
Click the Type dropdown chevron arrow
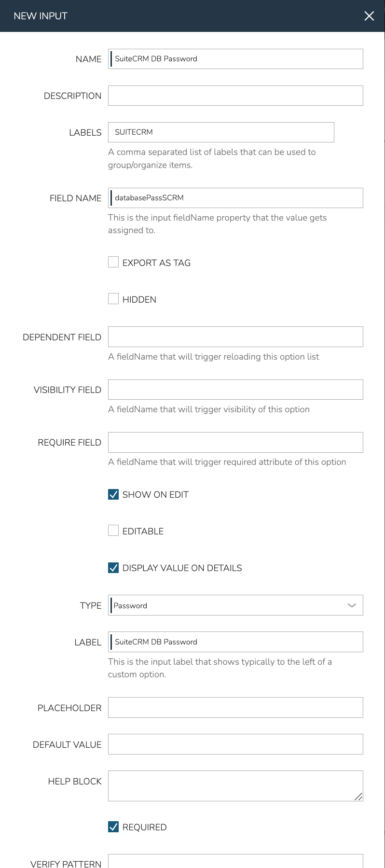(x=352, y=605)
